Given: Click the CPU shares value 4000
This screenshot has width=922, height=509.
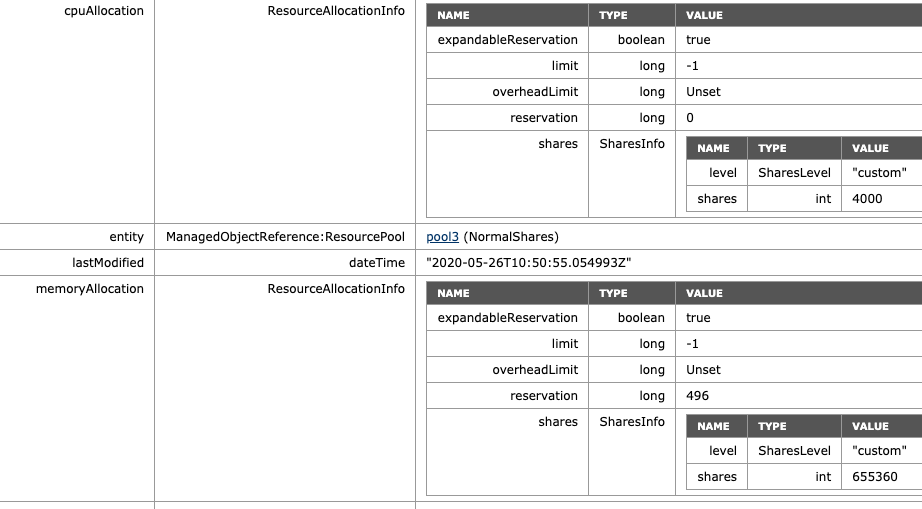Looking at the screenshot, I should [x=869, y=199].
